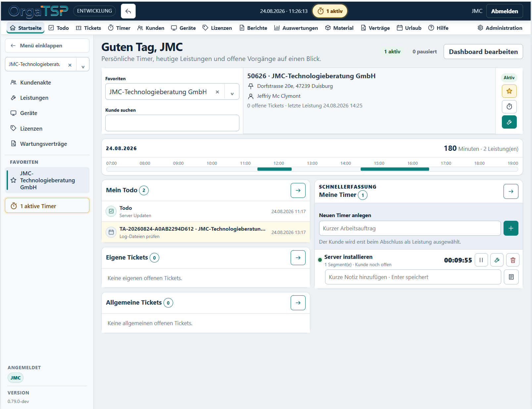The width and height of the screenshot is (532, 409).
Task: Open the Verträge section
Action: 375,28
